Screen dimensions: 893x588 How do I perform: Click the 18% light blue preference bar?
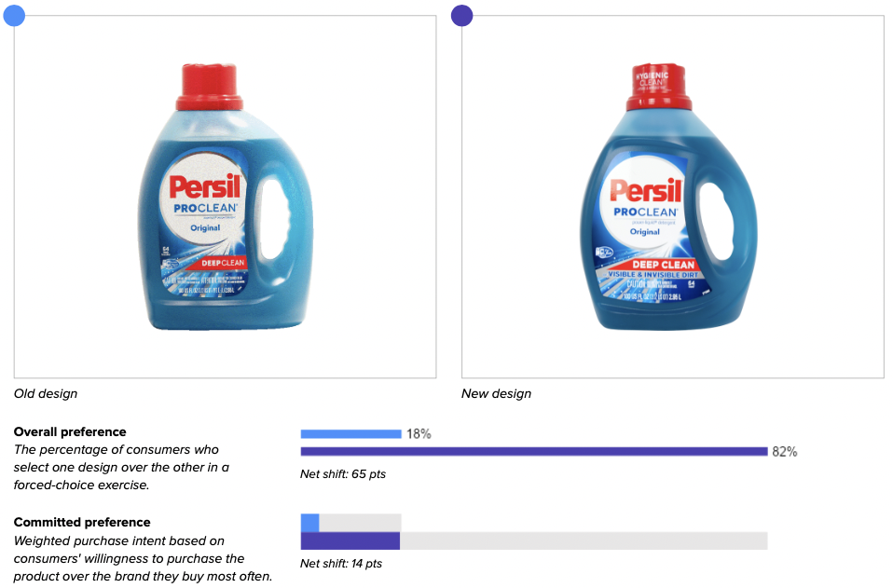(x=350, y=433)
